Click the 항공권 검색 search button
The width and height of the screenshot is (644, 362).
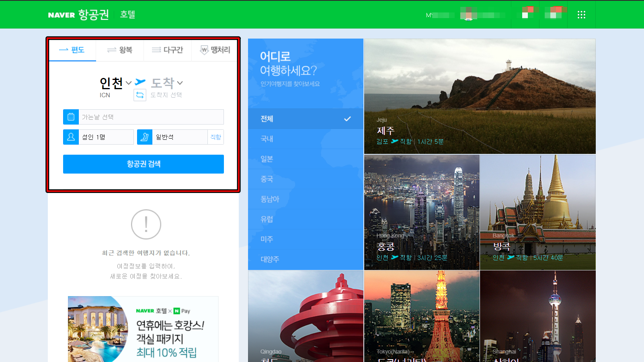(143, 164)
